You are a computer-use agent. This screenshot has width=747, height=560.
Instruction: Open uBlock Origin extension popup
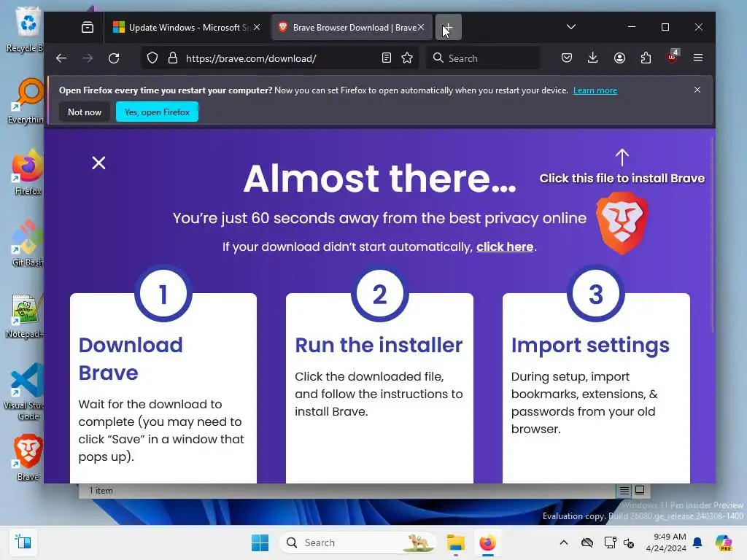click(672, 58)
